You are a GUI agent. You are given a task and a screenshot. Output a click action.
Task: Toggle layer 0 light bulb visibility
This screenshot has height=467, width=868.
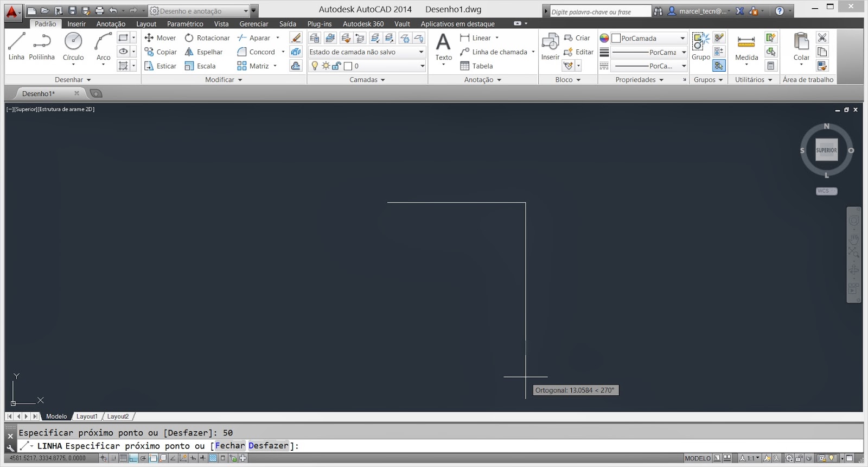point(315,66)
